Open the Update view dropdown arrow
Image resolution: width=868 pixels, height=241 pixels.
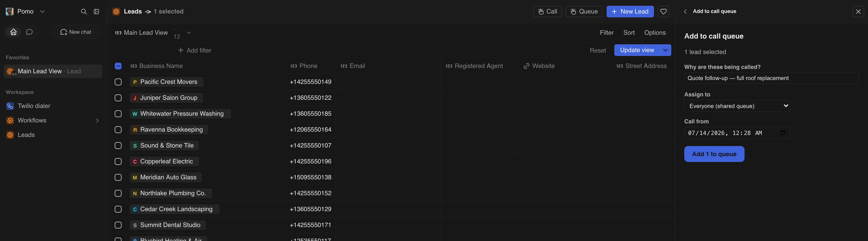665,50
